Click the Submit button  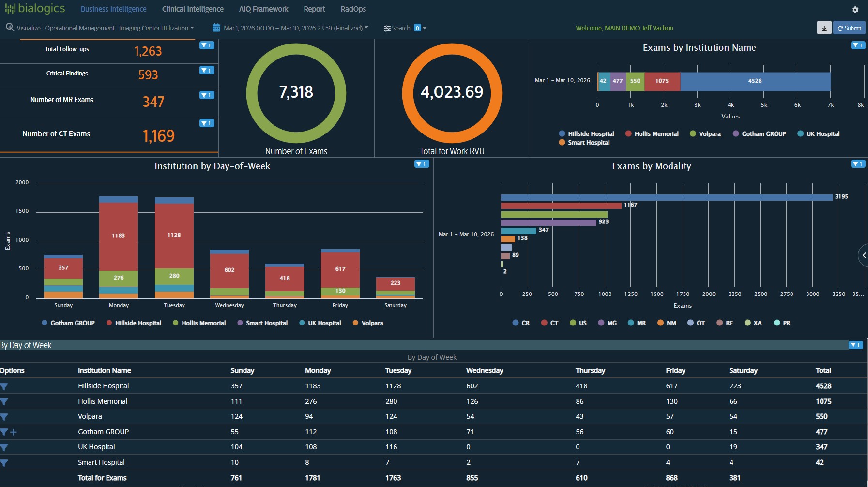pos(850,28)
